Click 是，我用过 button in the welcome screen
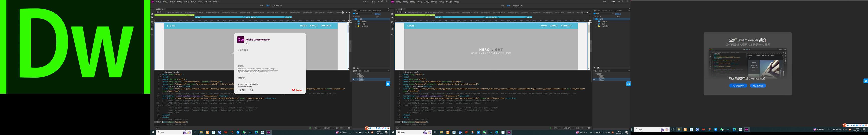 [758, 85]
